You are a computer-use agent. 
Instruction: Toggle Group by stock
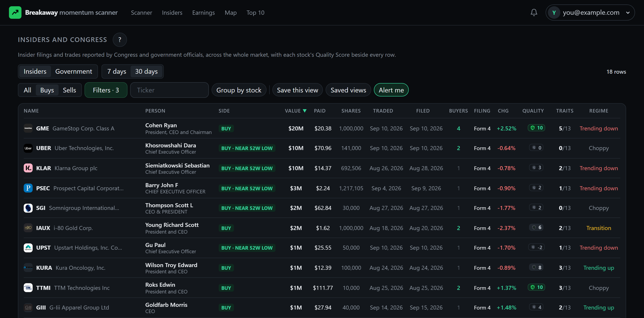point(239,90)
